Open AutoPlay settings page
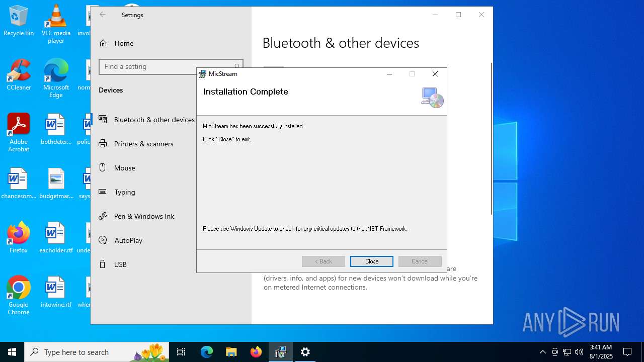Screen dimensions: 644x362 [128, 240]
